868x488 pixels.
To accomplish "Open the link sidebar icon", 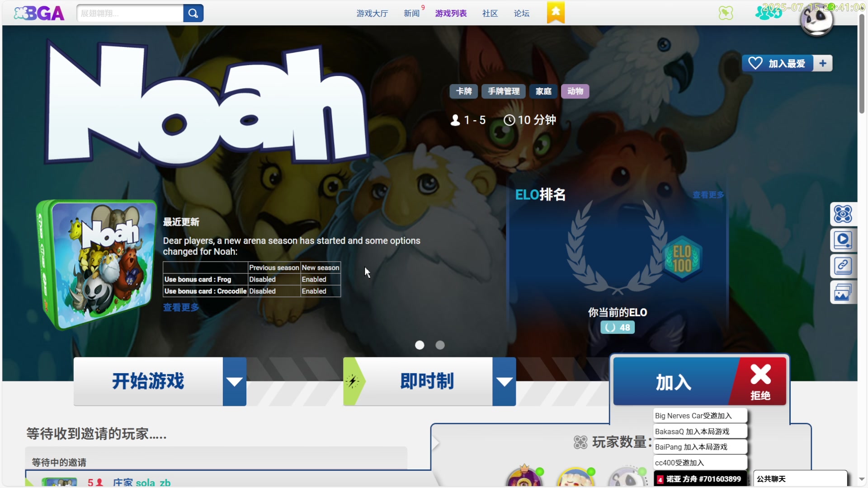I will tap(843, 266).
